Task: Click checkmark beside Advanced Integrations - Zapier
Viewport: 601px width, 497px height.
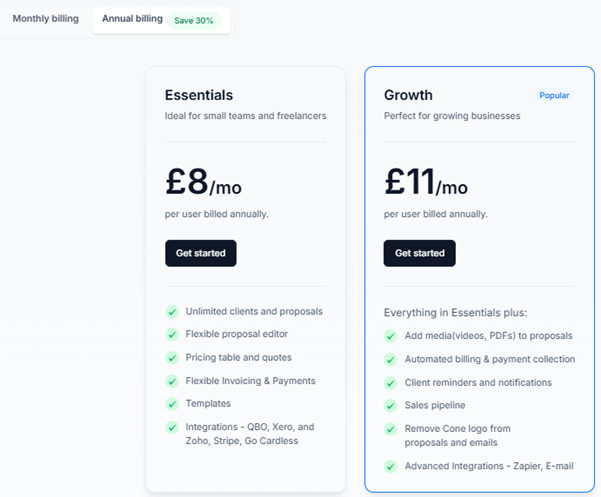Action: (391, 466)
